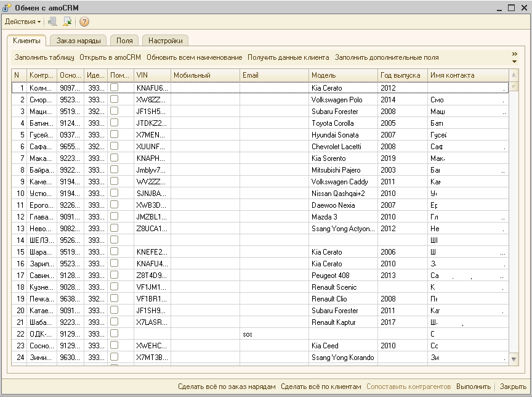Toggle checkbox in row 1 Колм
Image resolution: width=532 pixels, height=397 pixels.
pos(115,88)
